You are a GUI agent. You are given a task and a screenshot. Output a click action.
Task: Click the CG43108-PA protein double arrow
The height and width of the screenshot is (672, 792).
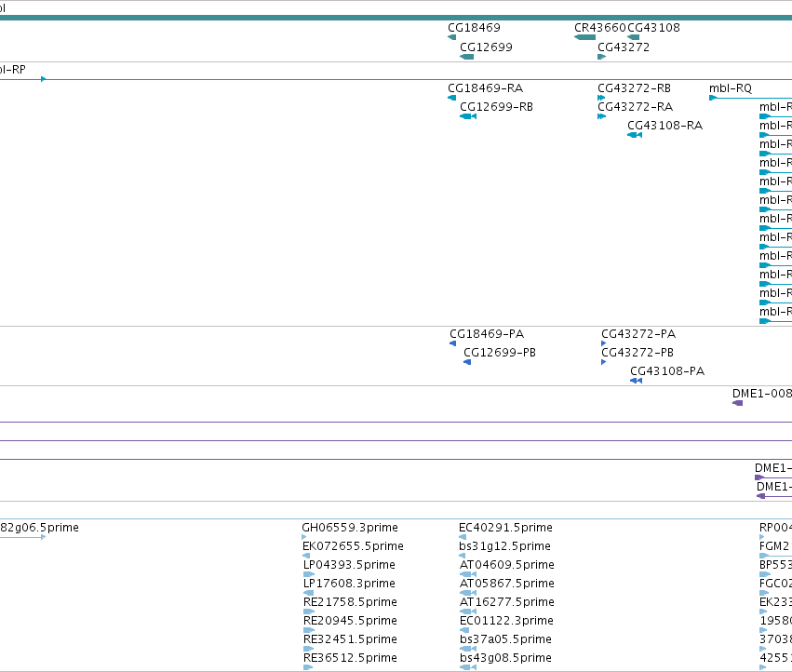pos(636,381)
